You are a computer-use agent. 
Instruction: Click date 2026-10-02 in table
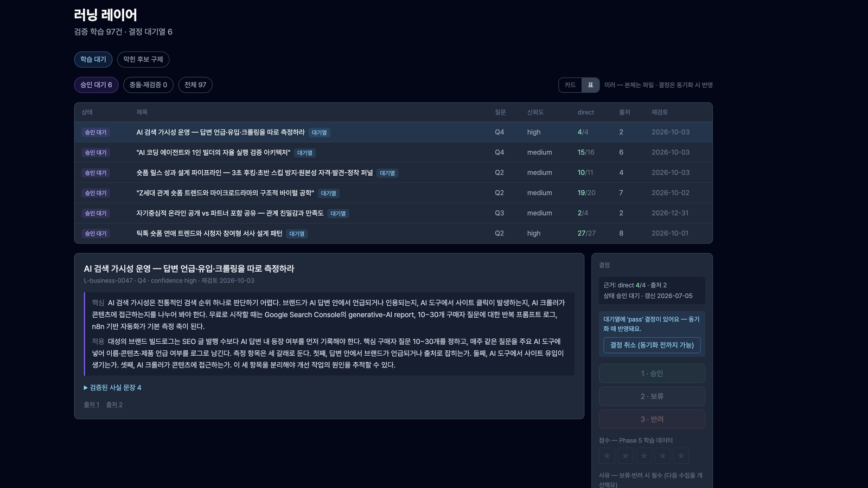coord(671,193)
